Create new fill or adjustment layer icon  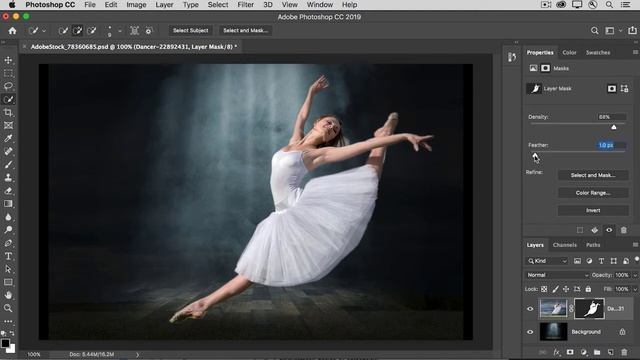(x=584, y=352)
